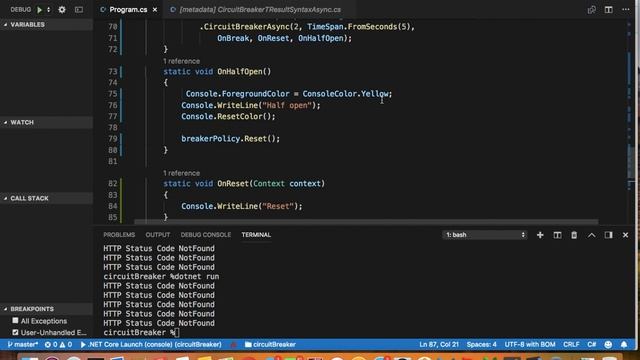640x360 pixels.
Task: Open the errors and warnings count in the status bar
Action: coord(58,344)
